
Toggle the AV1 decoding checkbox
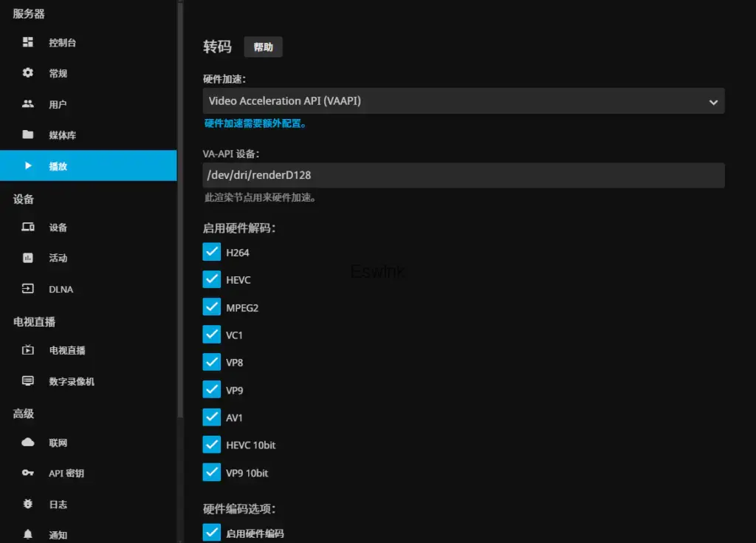212,417
